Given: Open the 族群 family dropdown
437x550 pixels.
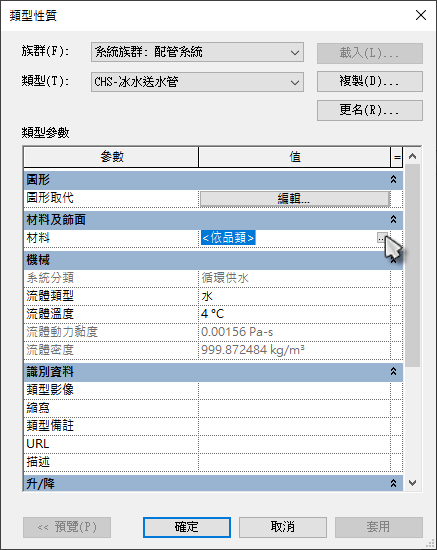Looking at the screenshot, I should tap(197, 52).
